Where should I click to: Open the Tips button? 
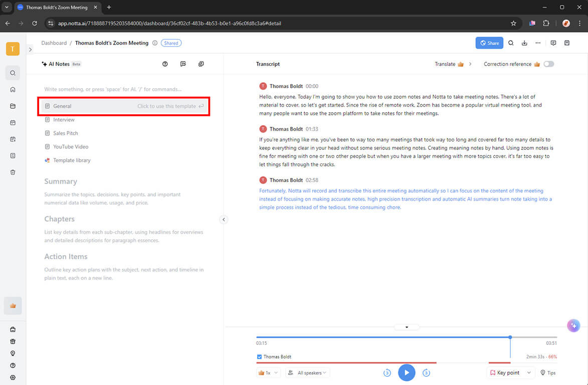pyautogui.click(x=548, y=373)
